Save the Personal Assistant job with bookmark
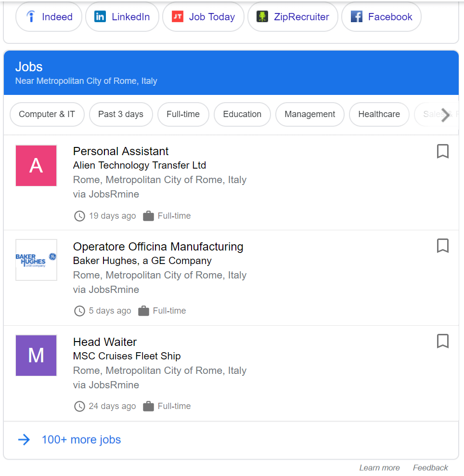Screen dimensions: 464x476 coord(443,151)
